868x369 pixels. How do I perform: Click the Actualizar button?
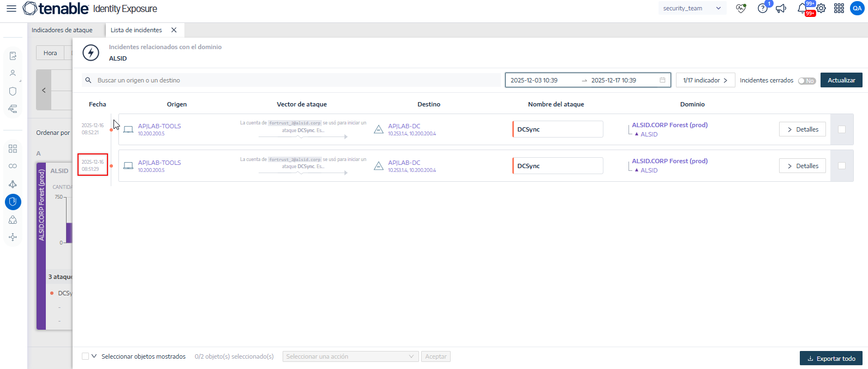point(841,80)
